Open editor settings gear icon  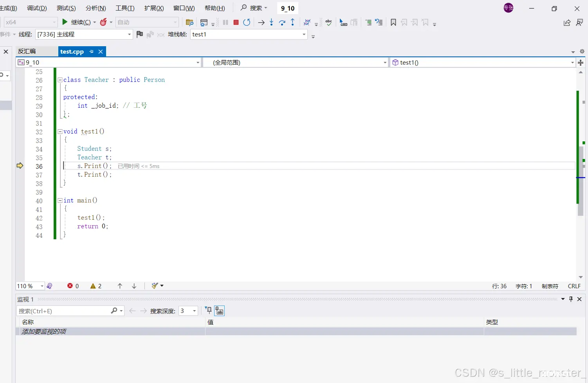[x=582, y=51]
